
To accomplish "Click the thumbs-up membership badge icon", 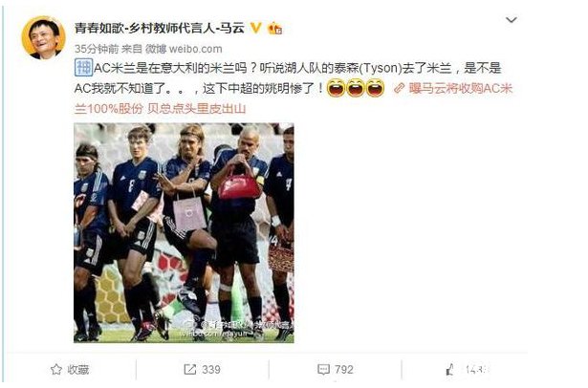I will point(274,28).
